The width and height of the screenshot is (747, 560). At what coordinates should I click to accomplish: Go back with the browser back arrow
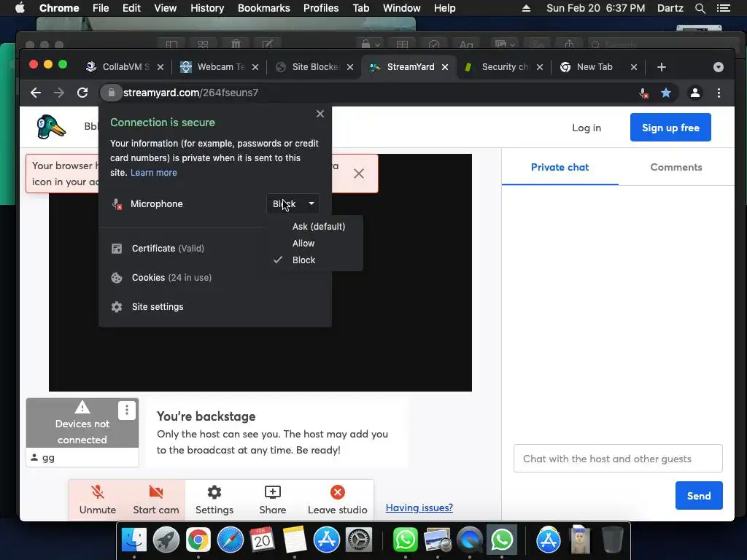36,93
